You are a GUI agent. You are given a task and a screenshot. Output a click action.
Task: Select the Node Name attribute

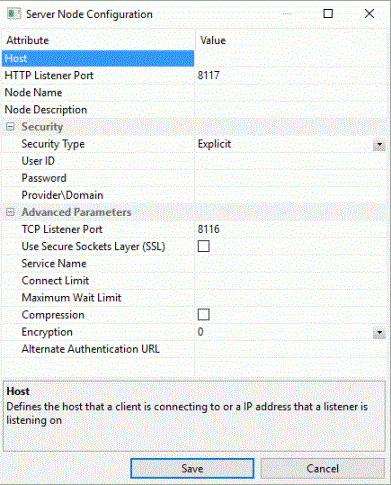tap(33, 92)
